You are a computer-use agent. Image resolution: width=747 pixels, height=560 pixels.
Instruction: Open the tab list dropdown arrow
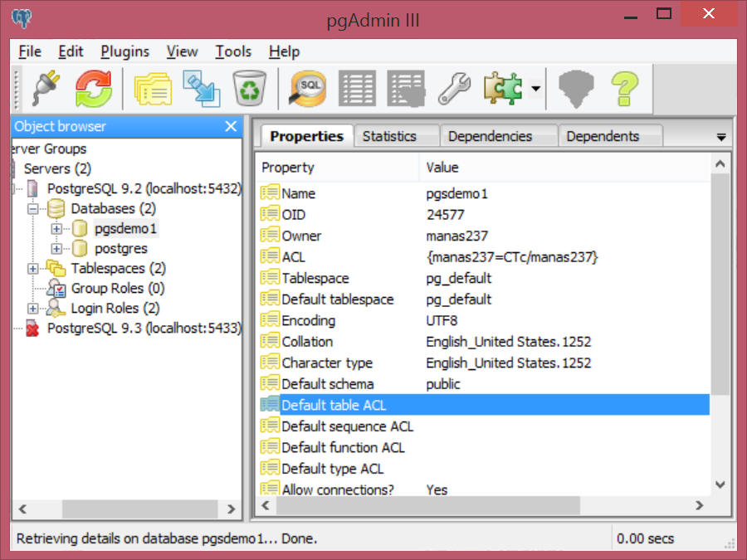(721, 137)
